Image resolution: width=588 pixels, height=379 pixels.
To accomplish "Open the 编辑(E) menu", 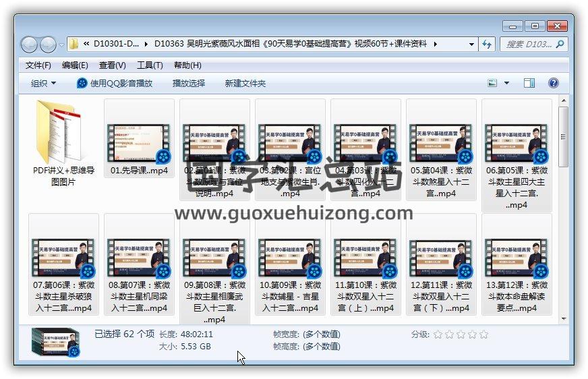I will (x=75, y=65).
